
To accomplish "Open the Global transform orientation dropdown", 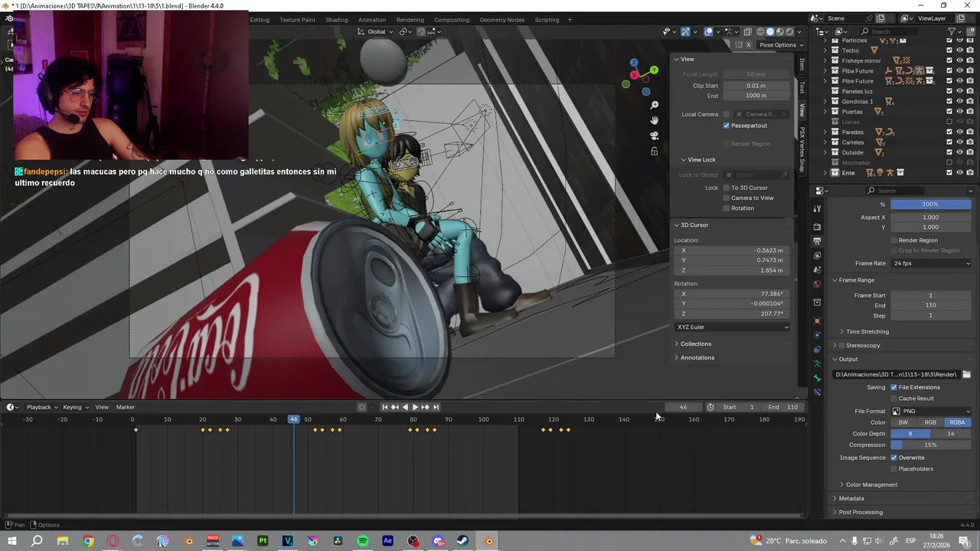I will click(x=375, y=31).
